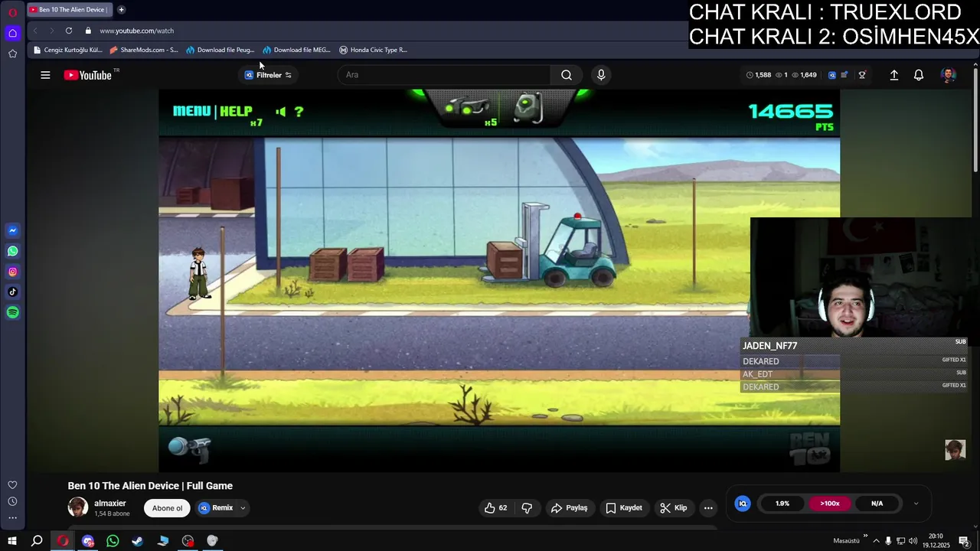This screenshot has width=980, height=551.
Task: Click the search magnifier button
Action: click(x=567, y=75)
